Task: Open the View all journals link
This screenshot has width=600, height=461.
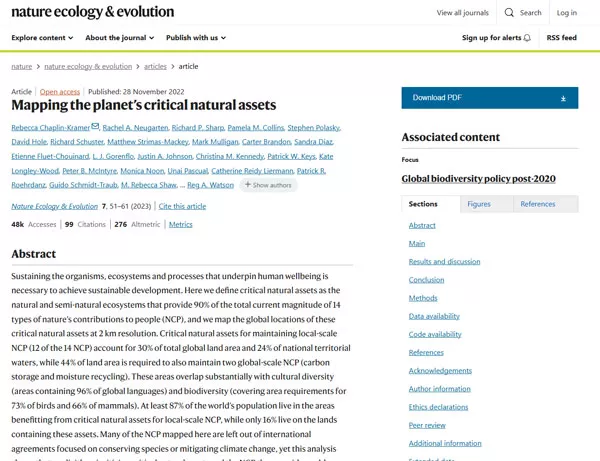Action: 462,13
